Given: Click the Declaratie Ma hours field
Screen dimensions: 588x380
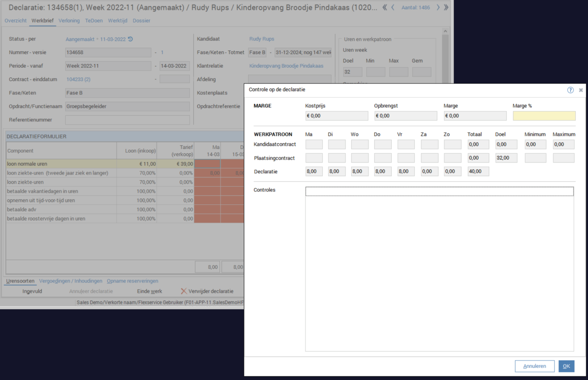Looking at the screenshot, I should pyautogui.click(x=314, y=171).
